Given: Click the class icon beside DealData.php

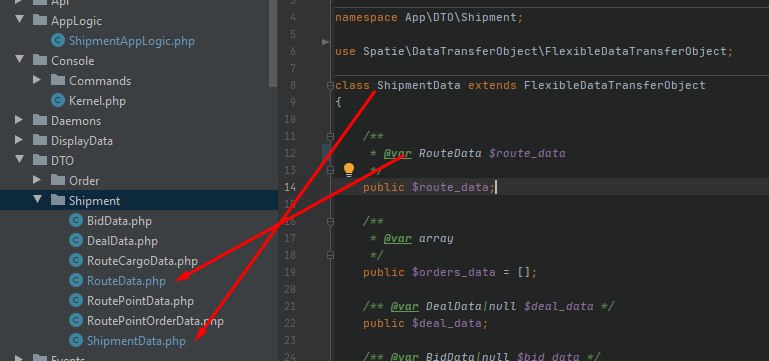Looking at the screenshot, I should tap(76, 241).
